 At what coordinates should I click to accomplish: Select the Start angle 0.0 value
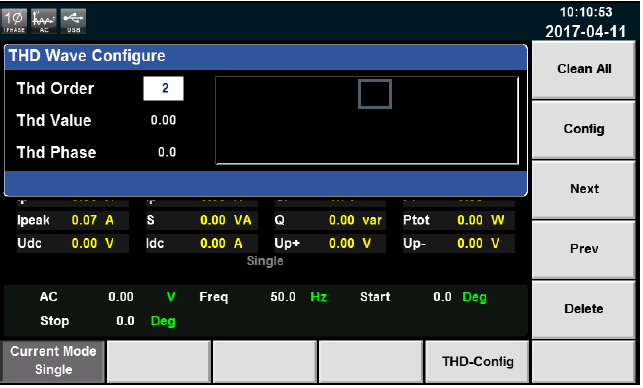point(442,297)
